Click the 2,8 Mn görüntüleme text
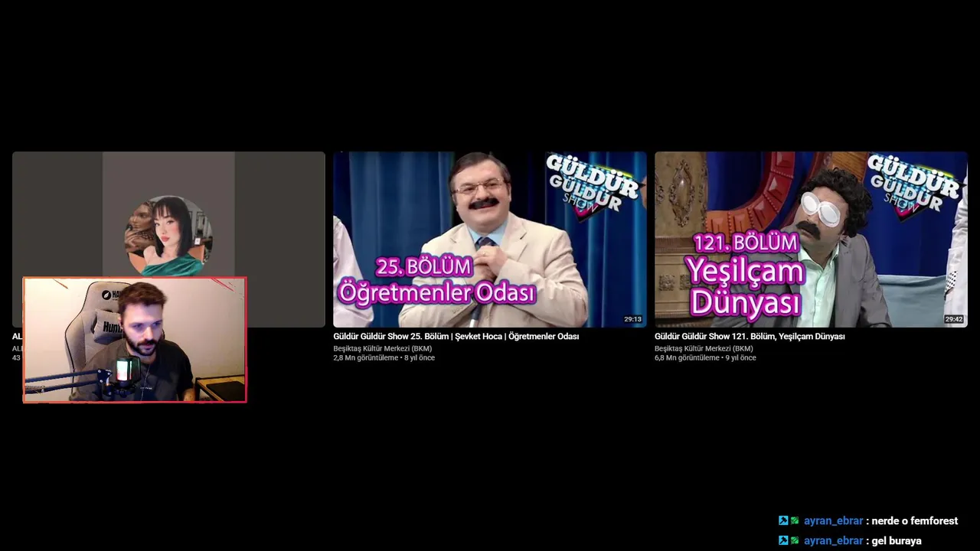Image resolution: width=980 pixels, height=551 pixels. pyautogui.click(x=365, y=358)
